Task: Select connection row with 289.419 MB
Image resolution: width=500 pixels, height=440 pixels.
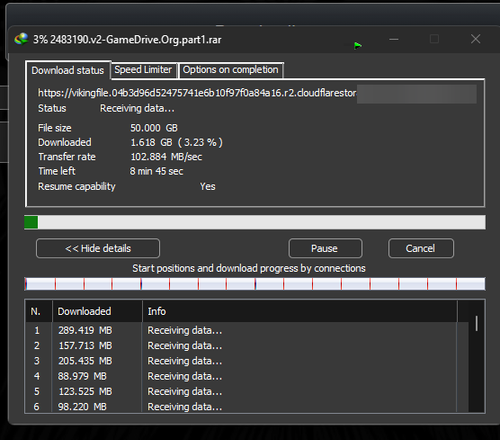Action: [x=247, y=330]
